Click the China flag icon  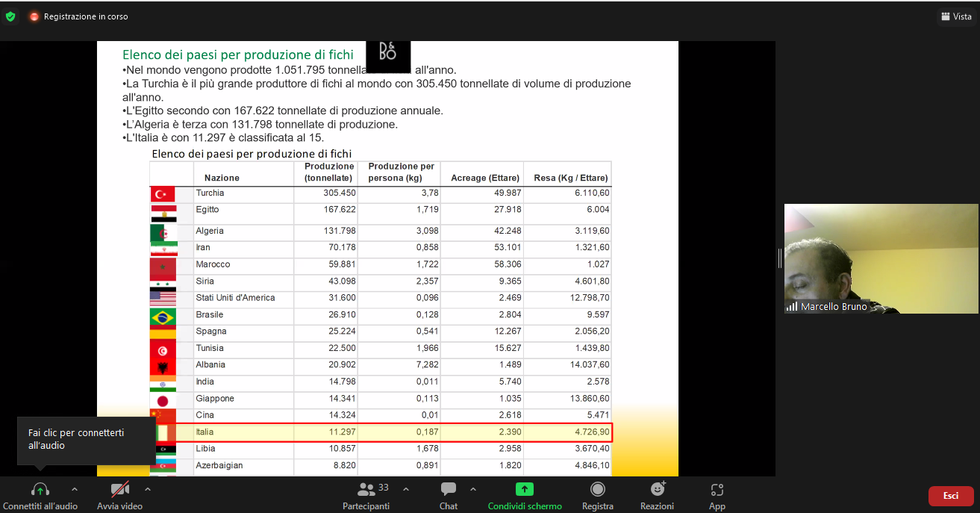[x=163, y=416]
